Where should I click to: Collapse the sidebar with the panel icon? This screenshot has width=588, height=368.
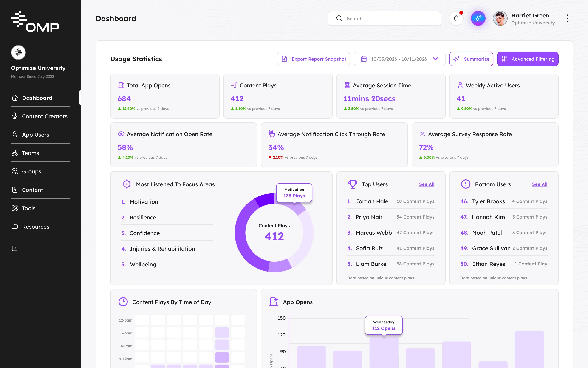[x=14, y=248]
